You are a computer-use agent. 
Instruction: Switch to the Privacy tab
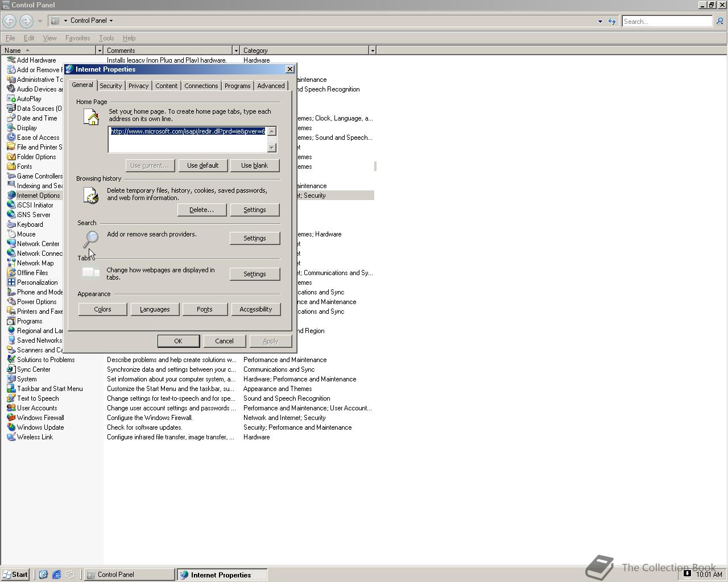pos(138,86)
